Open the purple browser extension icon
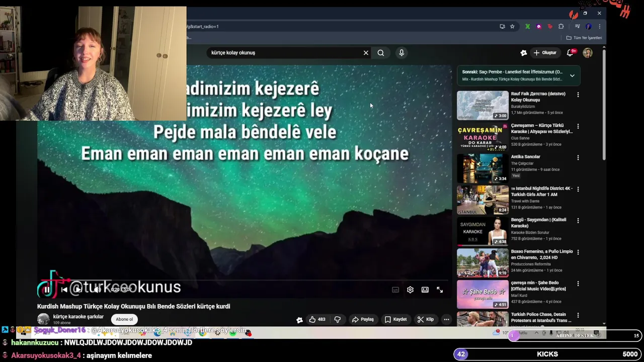Screen dimensions: 644x362 point(539,27)
